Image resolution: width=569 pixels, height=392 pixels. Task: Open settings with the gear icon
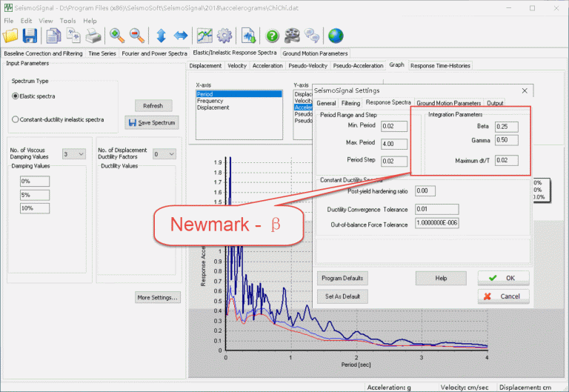point(224,35)
